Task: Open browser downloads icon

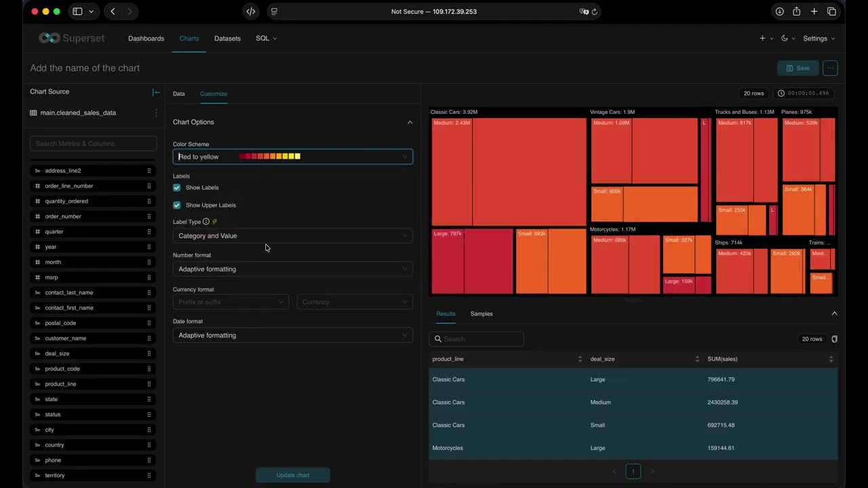Action: tap(780, 12)
